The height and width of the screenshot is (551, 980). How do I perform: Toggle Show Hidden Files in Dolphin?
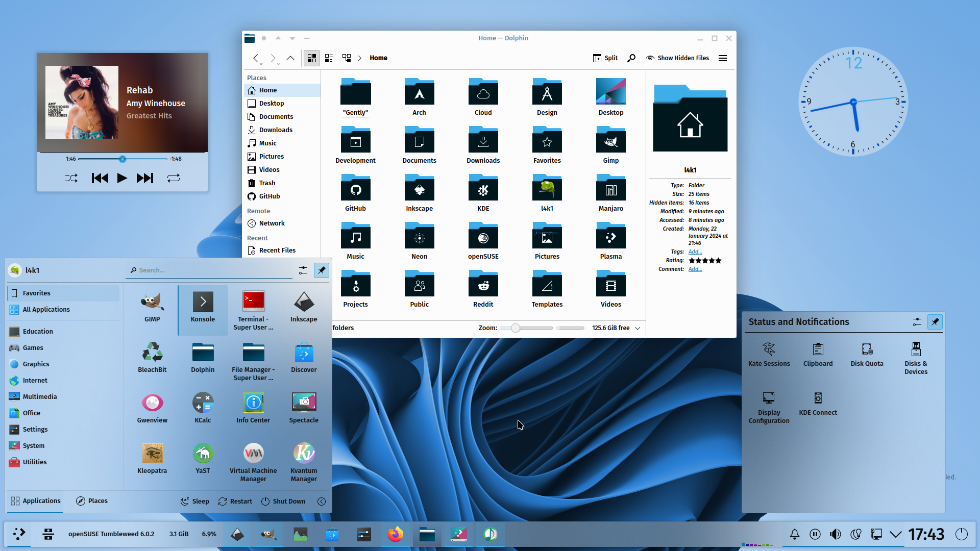[677, 58]
